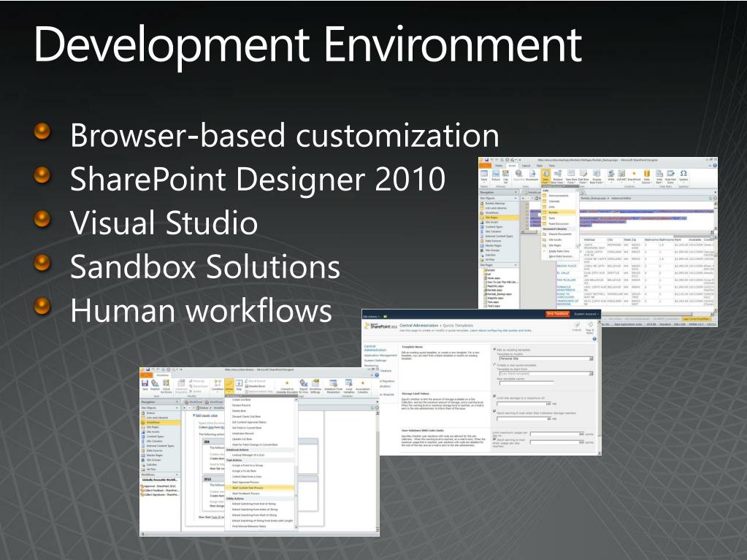Choose Empty Data View in the menu
The width and height of the screenshot is (747, 560).
coord(559,251)
